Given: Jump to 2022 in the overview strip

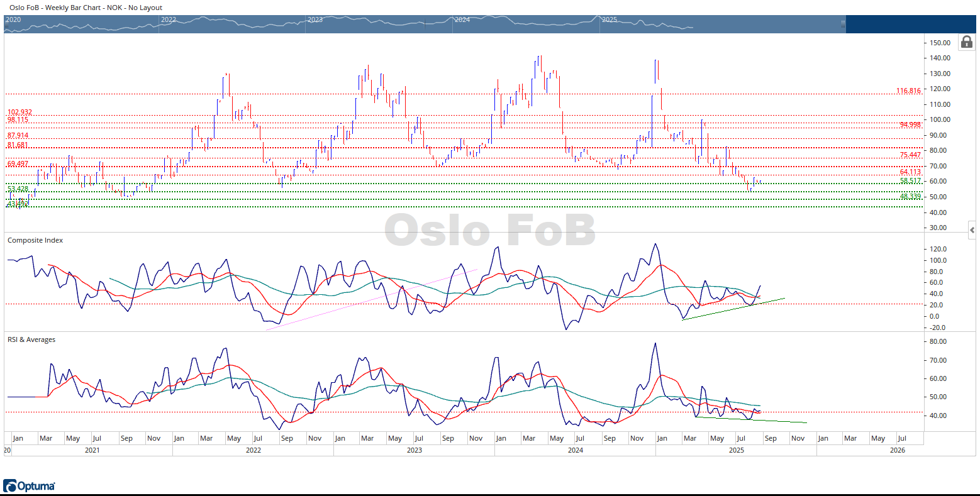Looking at the screenshot, I should [x=169, y=19].
